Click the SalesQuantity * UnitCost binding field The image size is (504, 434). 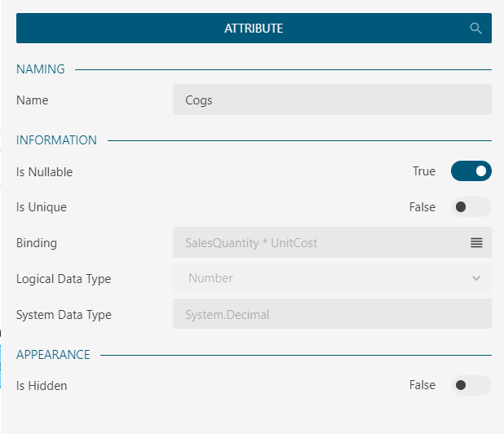click(x=318, y=242)
